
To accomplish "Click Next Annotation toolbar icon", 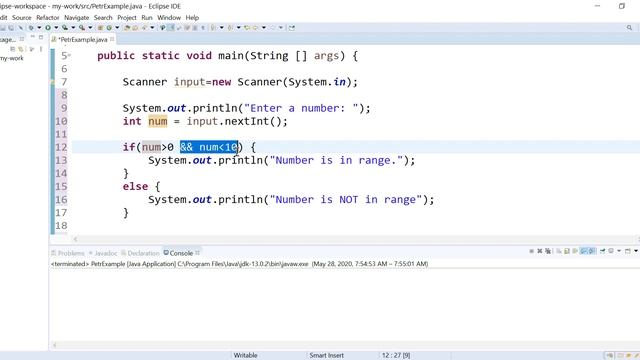I will [213, 28].
